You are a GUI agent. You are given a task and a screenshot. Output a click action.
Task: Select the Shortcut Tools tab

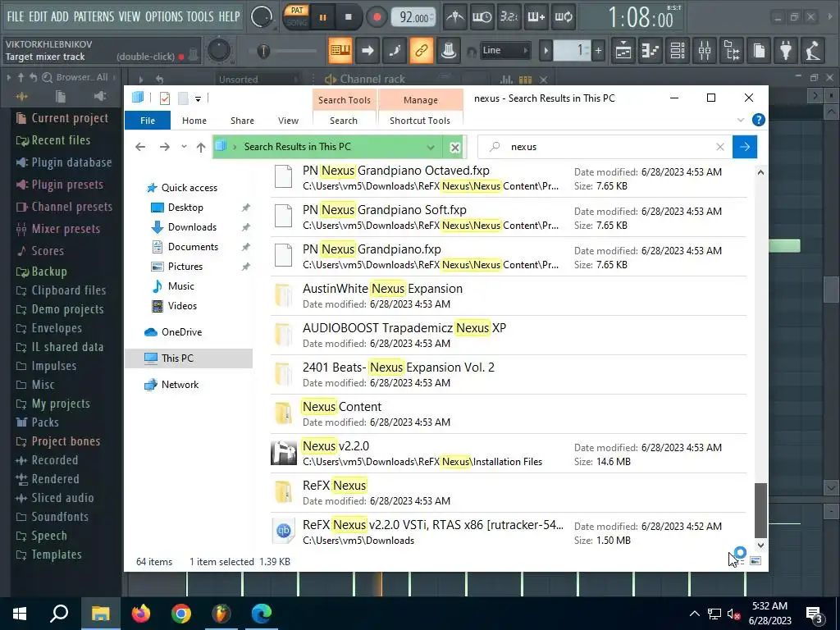(420, 121)
